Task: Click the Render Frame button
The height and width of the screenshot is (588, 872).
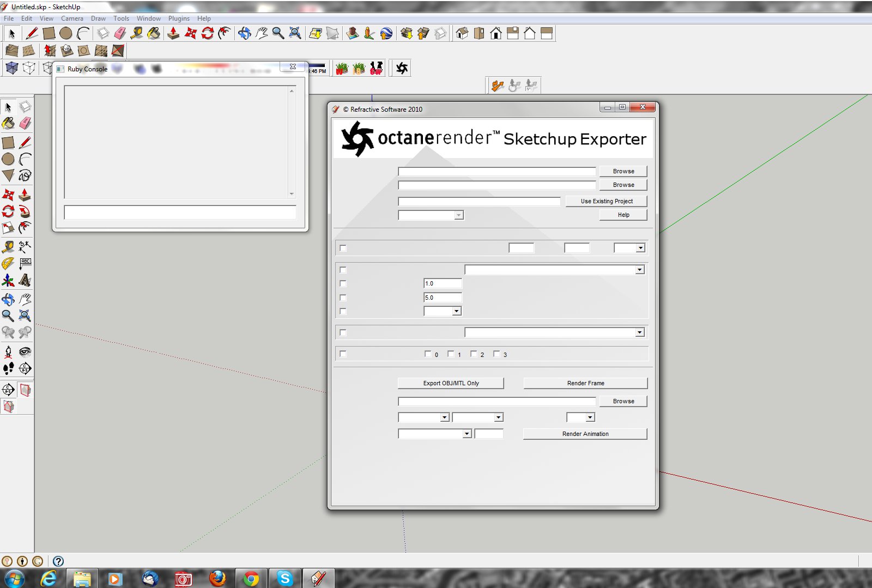Action: click(585, 383)
